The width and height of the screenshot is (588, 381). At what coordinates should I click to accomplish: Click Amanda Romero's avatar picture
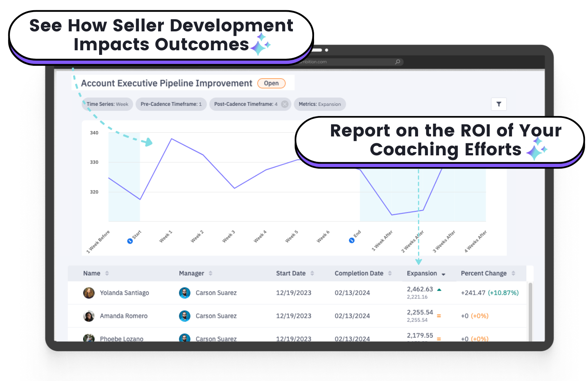pos(89,316)
